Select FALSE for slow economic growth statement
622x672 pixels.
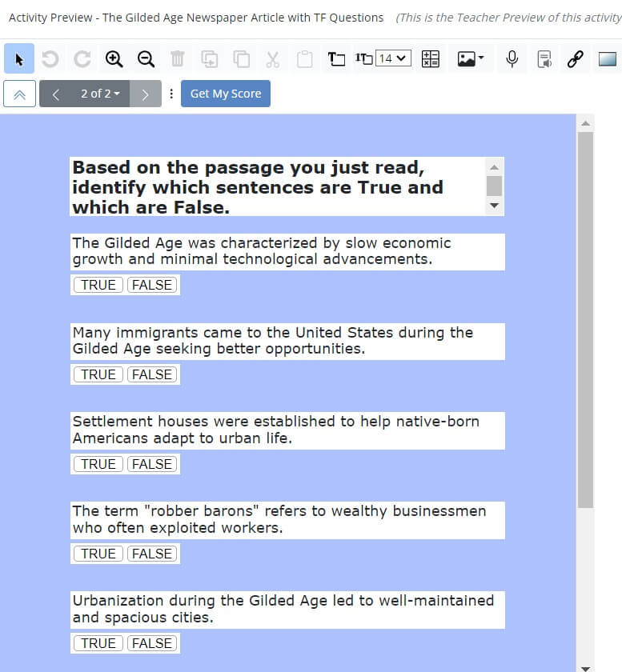coord(152,285)
